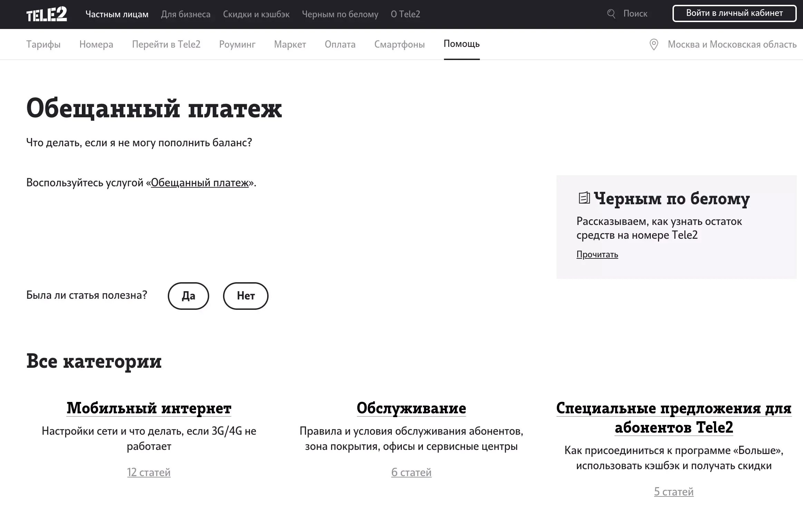Click the Поиск search field
The height and width of the screenshot is (532, 803).
click(635, 14)
